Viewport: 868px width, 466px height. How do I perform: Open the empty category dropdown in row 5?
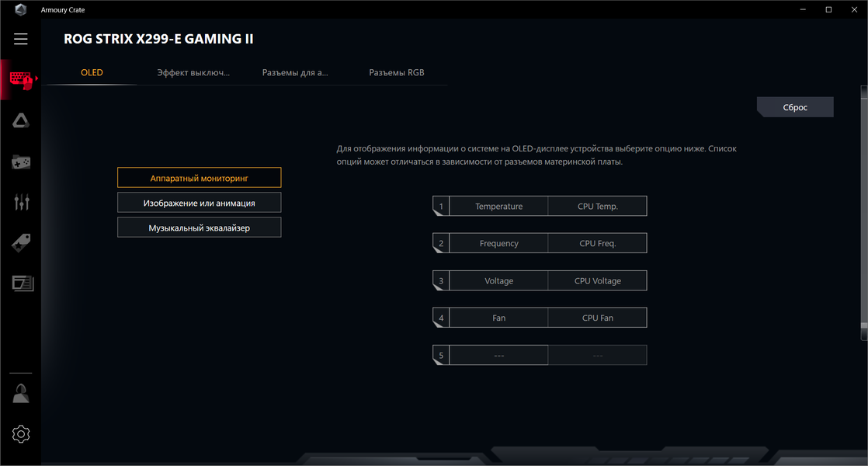click(498, 355)
